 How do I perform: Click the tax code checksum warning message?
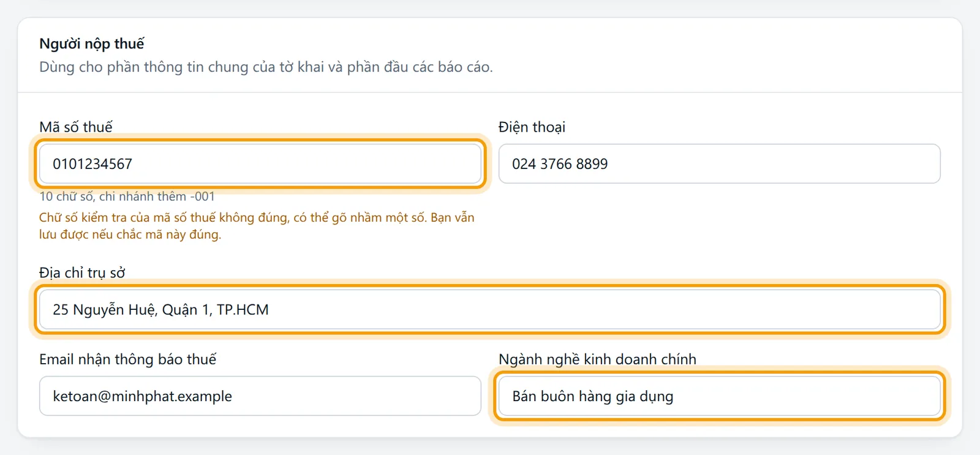click(257, 226)
